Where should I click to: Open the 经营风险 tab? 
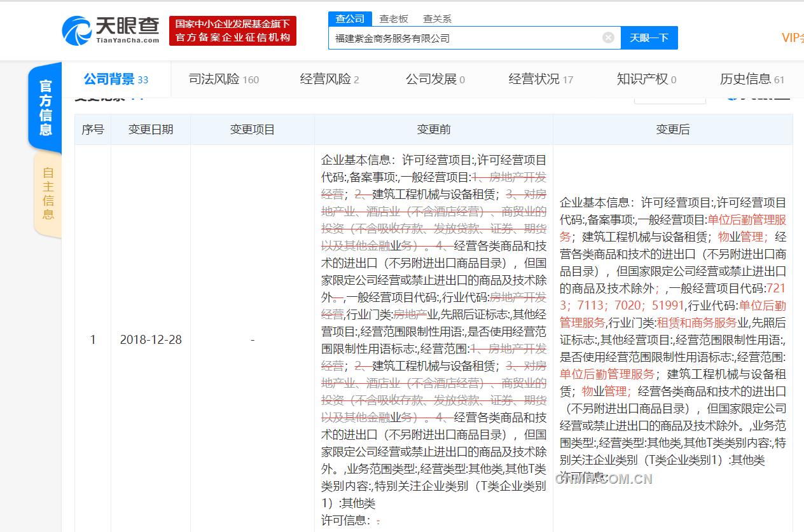pyautogui.click(x=329, y=79)
